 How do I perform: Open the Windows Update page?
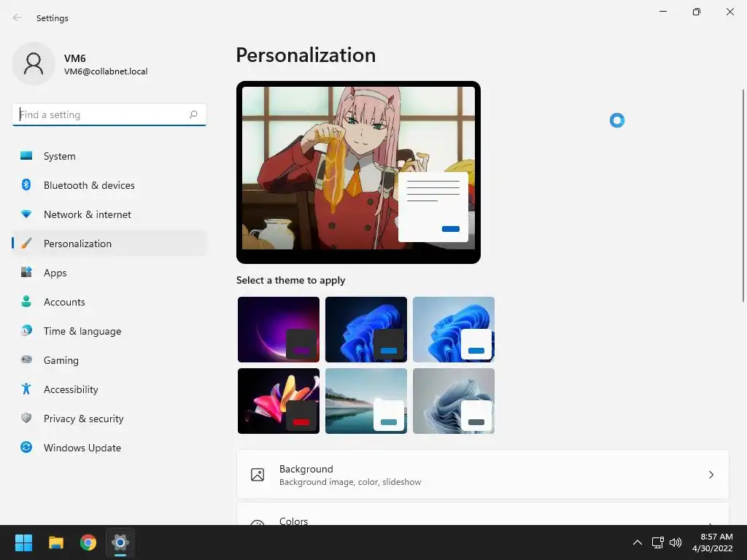(x=109, y=448)
